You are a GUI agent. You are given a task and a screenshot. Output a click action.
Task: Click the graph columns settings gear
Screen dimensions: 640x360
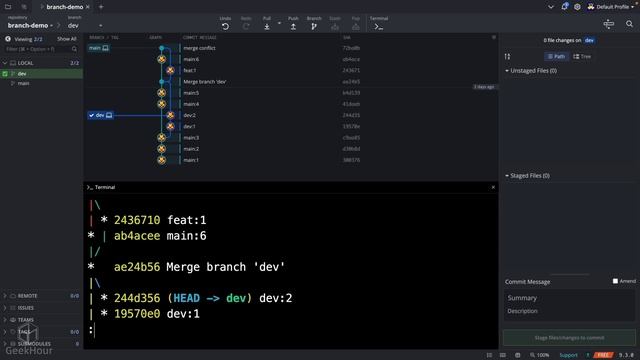click(494, 37)
